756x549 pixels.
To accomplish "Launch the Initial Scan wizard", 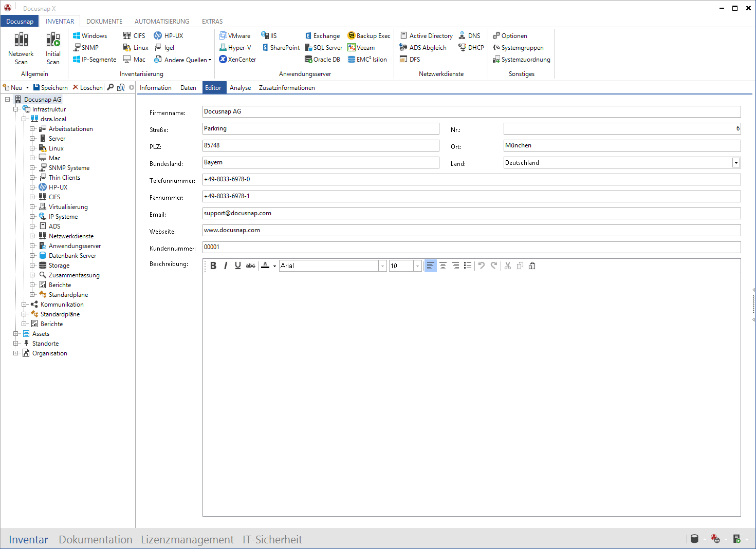I will (53, 49).
